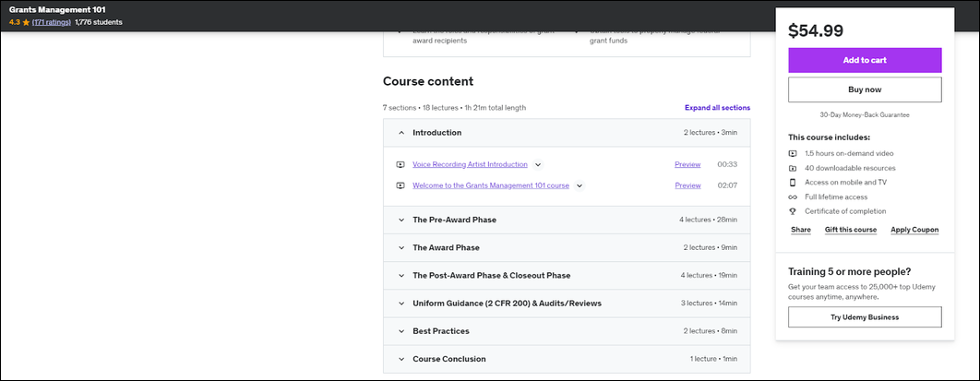Image resolution: width=980 pixels, height=381 pixels.
Task: Click the star rating icon in header
Action: tap(26, 22)
